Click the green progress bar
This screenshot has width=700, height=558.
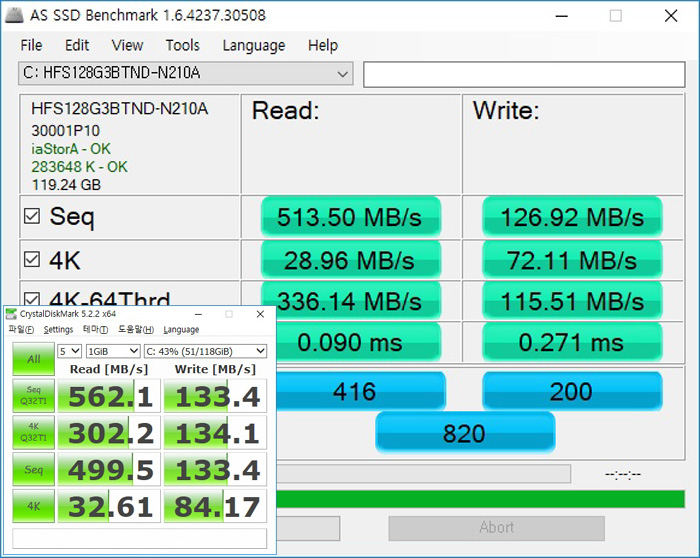[480, 498]
